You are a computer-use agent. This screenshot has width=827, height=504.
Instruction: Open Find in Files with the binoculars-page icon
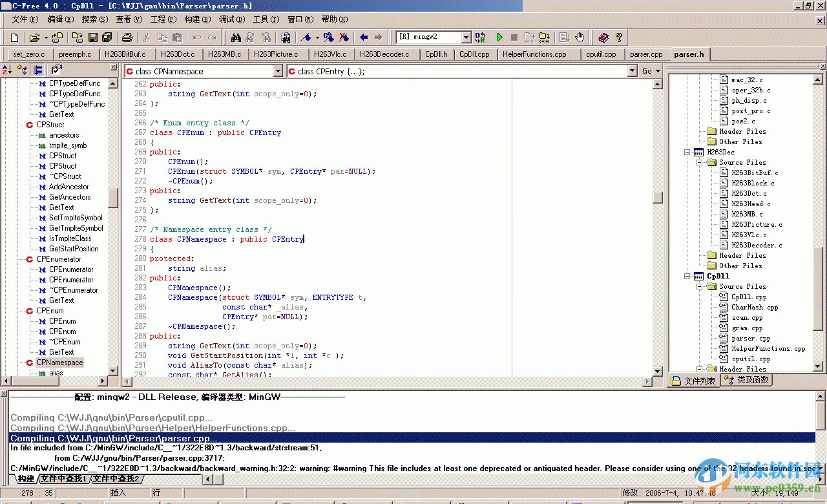click(x=286, y=37)
